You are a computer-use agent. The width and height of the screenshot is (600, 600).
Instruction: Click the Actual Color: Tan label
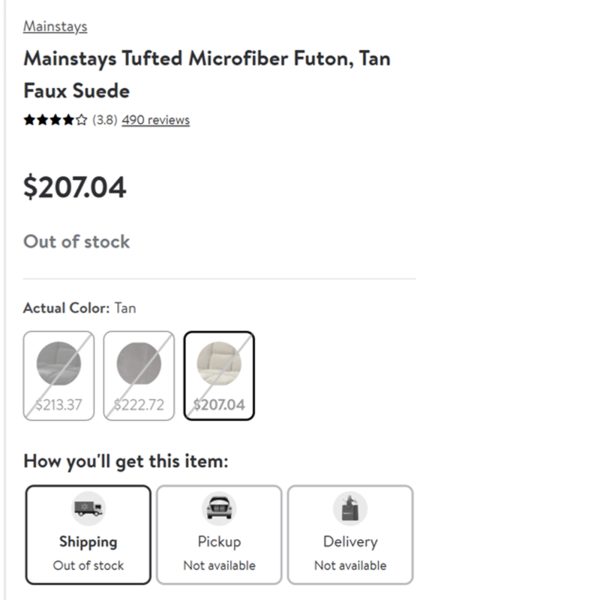coord(80,308)
